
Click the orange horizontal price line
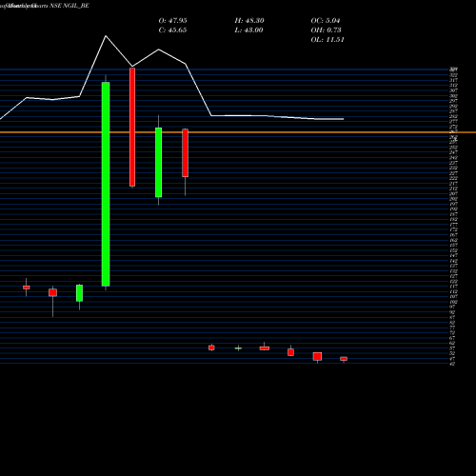click(238, 132)
